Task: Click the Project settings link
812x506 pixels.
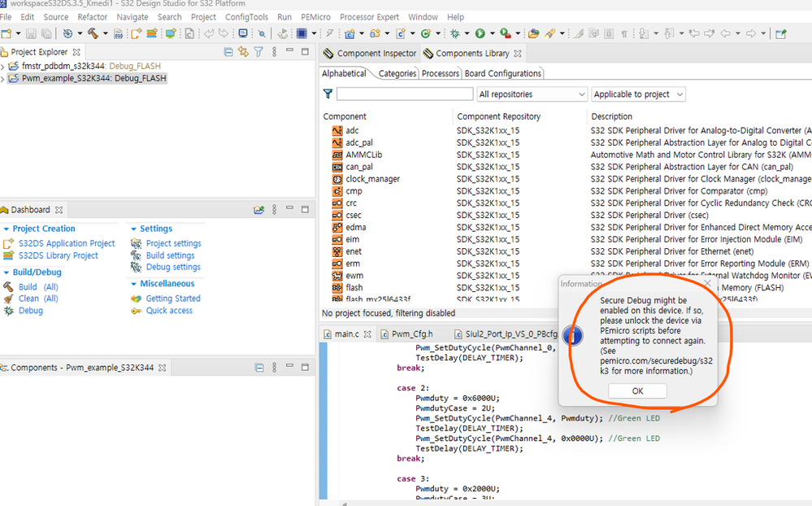Action: (173, 243)
